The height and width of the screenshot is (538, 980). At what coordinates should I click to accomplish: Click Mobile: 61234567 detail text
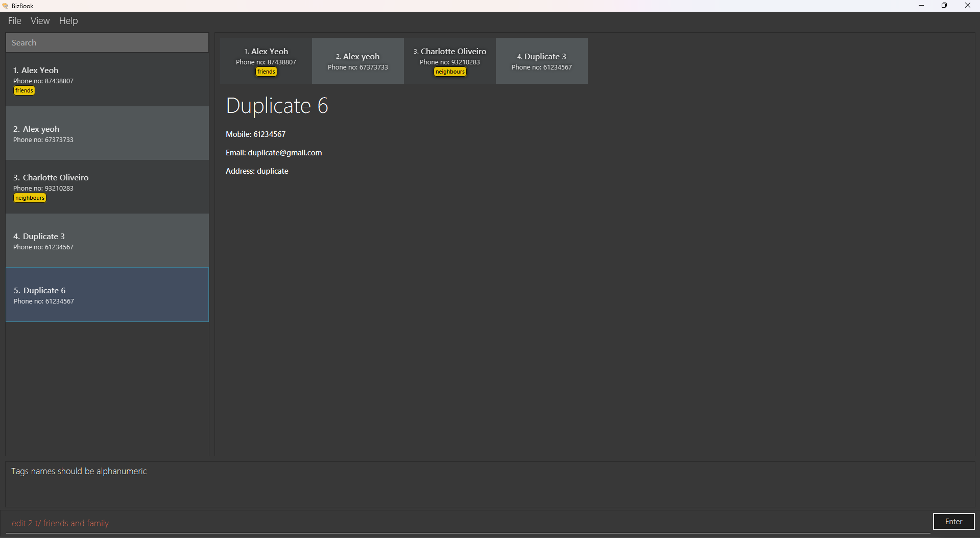pyautogui.click(x=256, y=134)
